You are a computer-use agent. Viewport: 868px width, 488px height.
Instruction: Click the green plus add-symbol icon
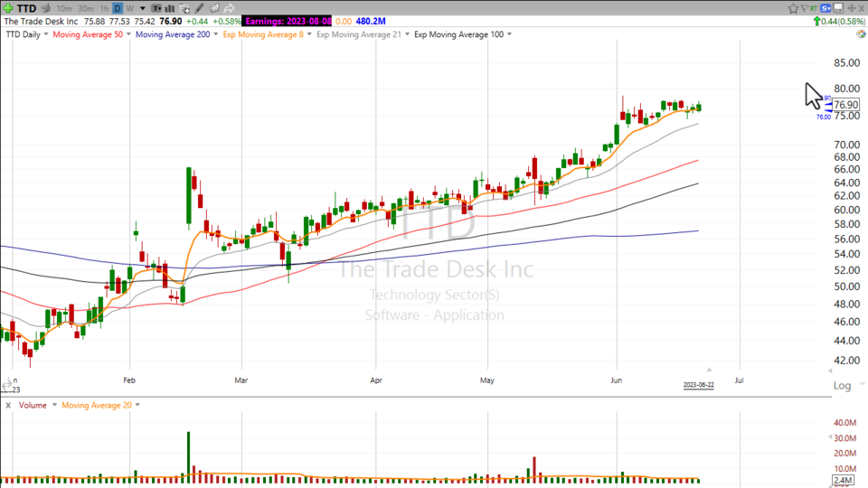tap(8, 8)
